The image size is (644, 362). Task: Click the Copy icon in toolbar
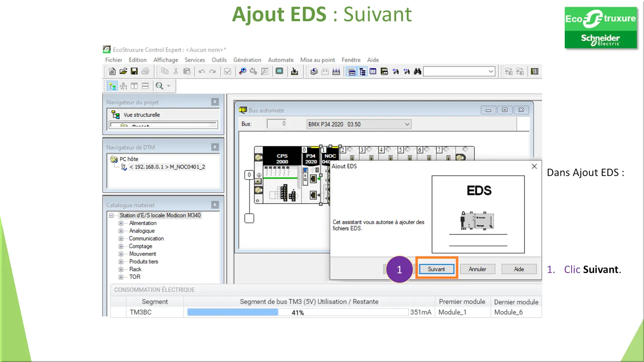pos(165,71)
